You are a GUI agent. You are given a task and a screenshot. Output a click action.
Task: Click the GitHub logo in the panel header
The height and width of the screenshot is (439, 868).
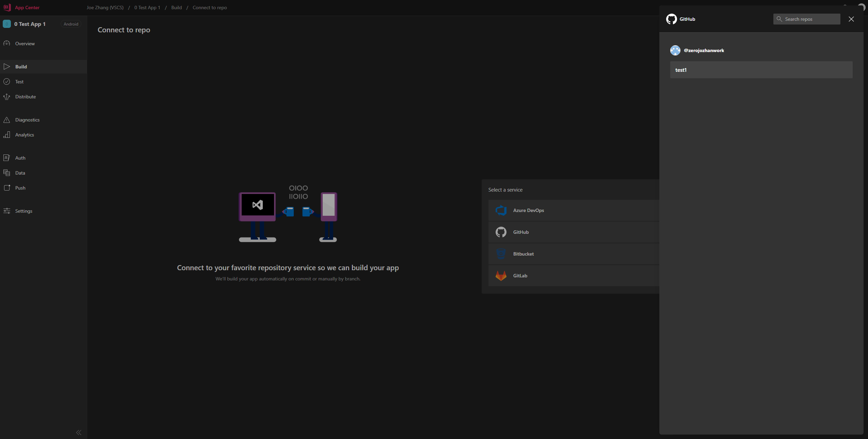click(x=671, y=19)
